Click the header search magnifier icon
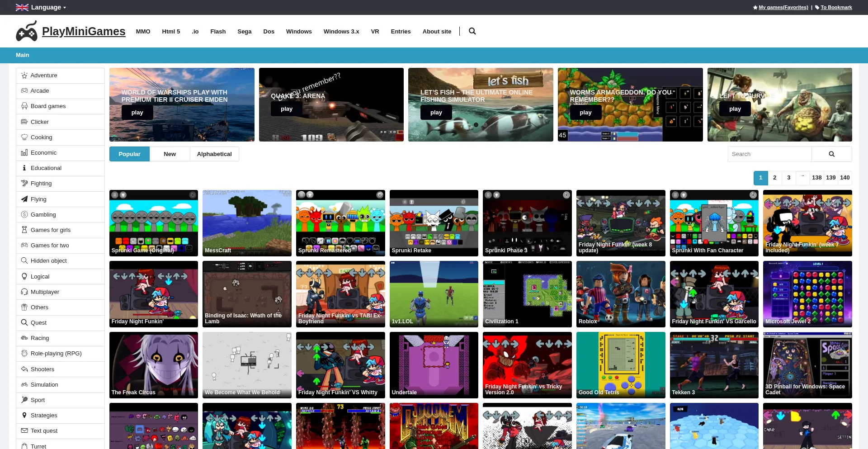The image size is (868, 449). tap(472, 31)
